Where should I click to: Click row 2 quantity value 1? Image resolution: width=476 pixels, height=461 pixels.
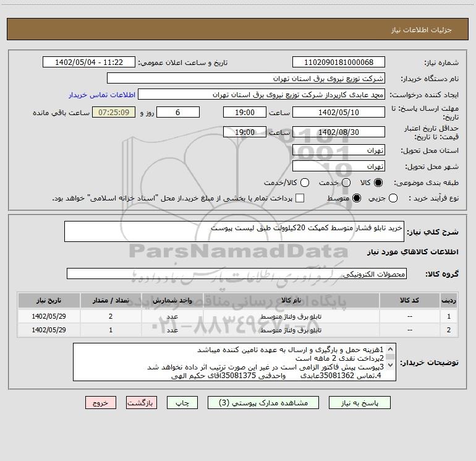[111, 330]
